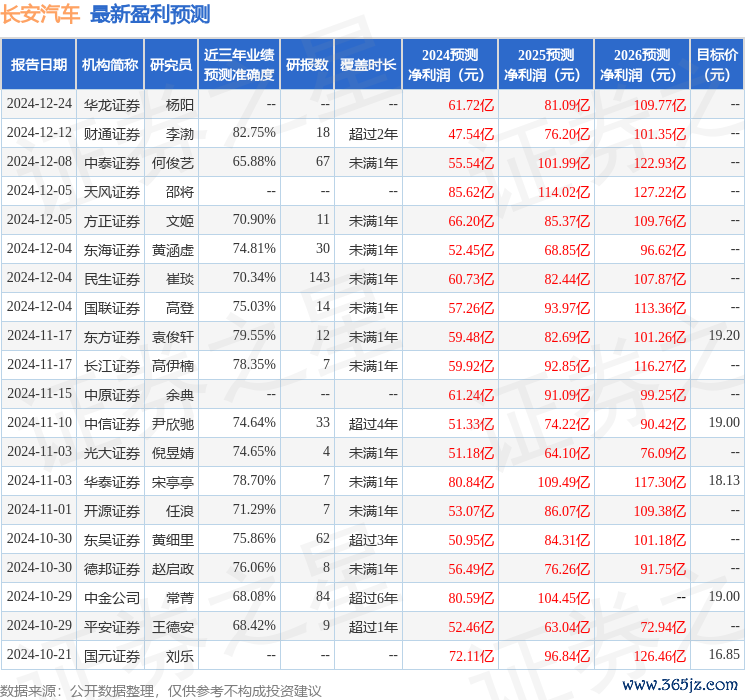Select the 中信证券 institution cell

[112, 424]
